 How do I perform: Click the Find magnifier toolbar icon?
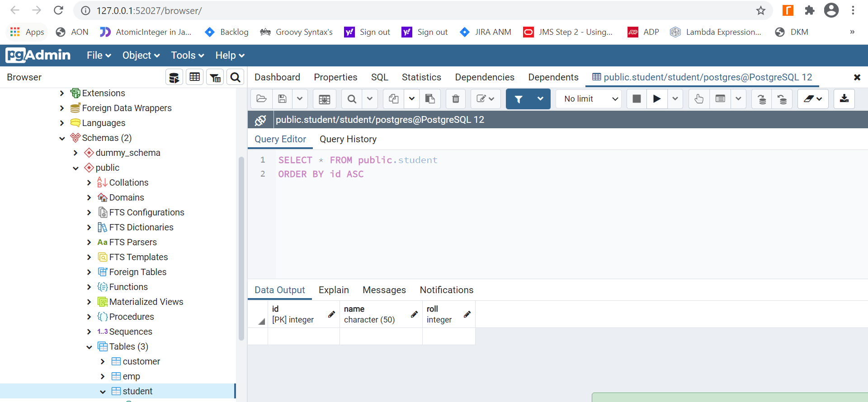352,99
